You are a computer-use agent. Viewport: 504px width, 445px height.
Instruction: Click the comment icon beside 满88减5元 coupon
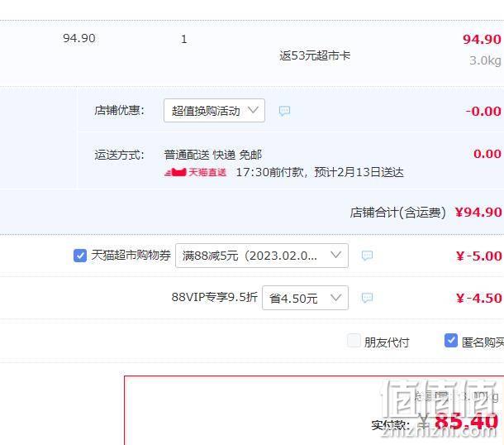tap(367, 256)
